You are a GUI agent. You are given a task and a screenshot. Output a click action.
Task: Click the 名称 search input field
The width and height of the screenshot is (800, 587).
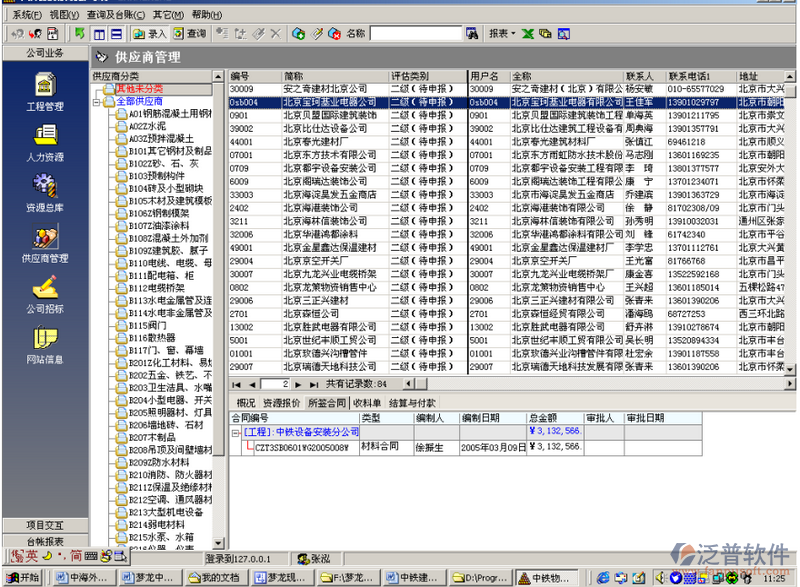[x=415, y=34]
